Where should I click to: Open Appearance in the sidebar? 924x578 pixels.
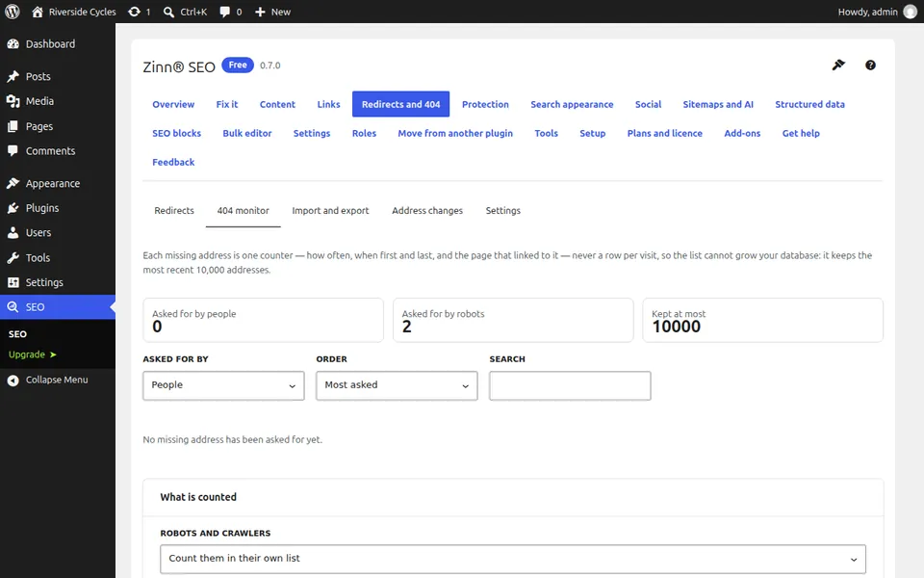pyautogui.click(x=58, y=183)
